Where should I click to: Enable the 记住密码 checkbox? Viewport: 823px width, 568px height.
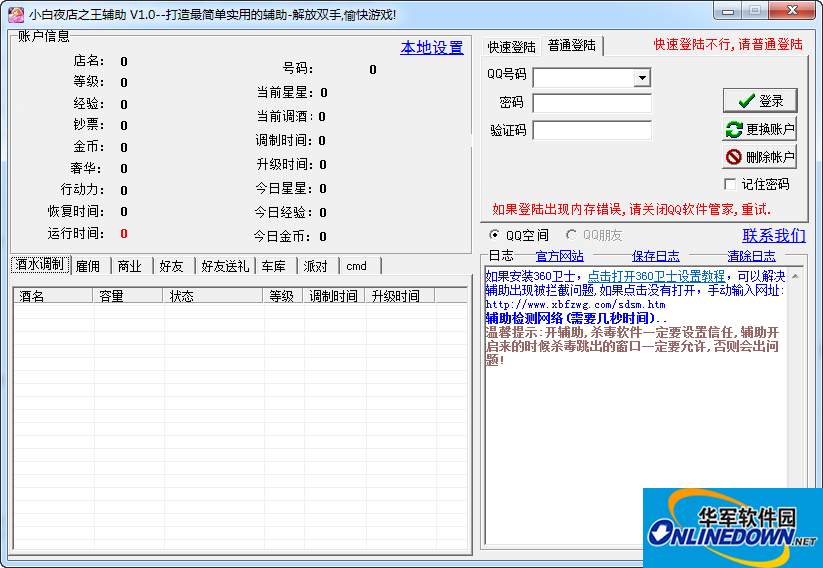point(730,184)
